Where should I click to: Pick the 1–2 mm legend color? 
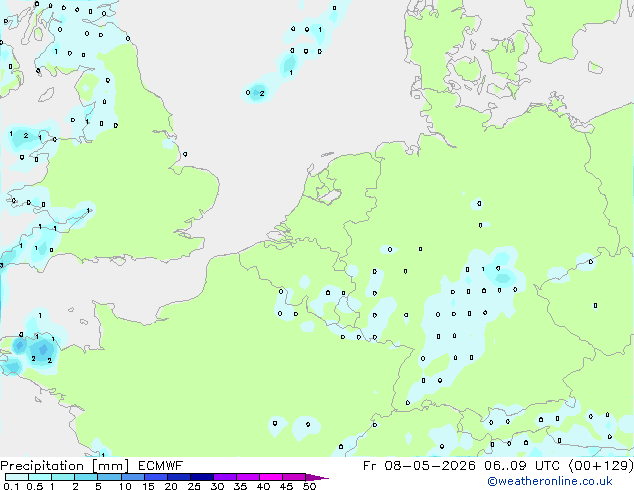[63, 477]
